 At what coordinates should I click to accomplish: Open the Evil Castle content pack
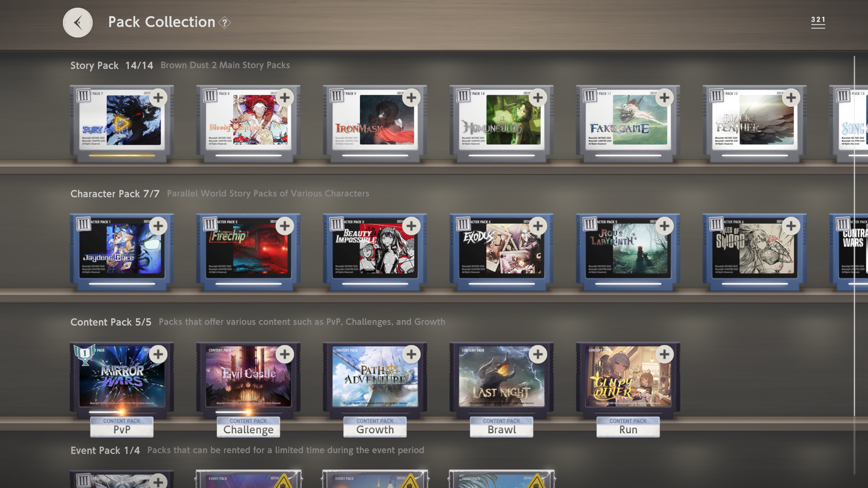(x=248, y=380)
